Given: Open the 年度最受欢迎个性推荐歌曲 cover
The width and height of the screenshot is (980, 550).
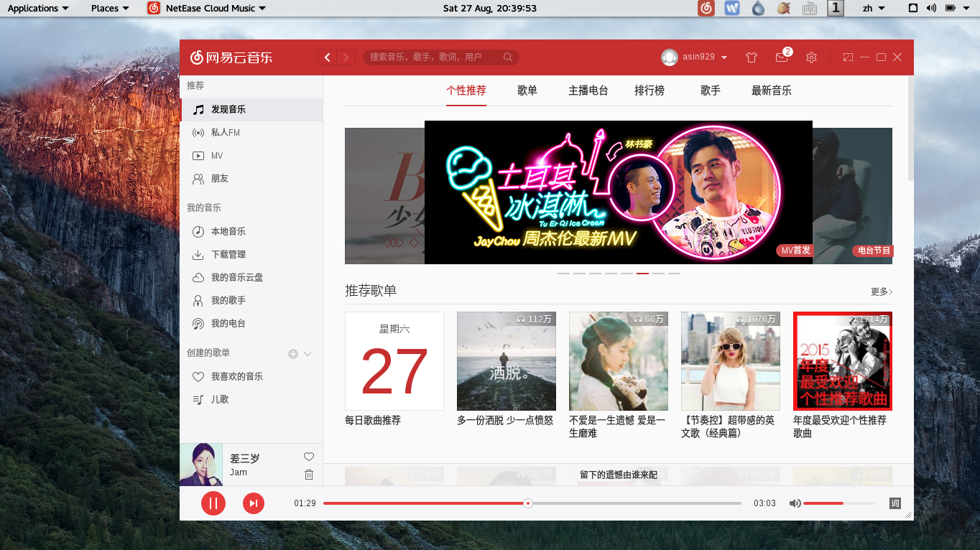Looking at the screenshot, I should click(843, 361).
